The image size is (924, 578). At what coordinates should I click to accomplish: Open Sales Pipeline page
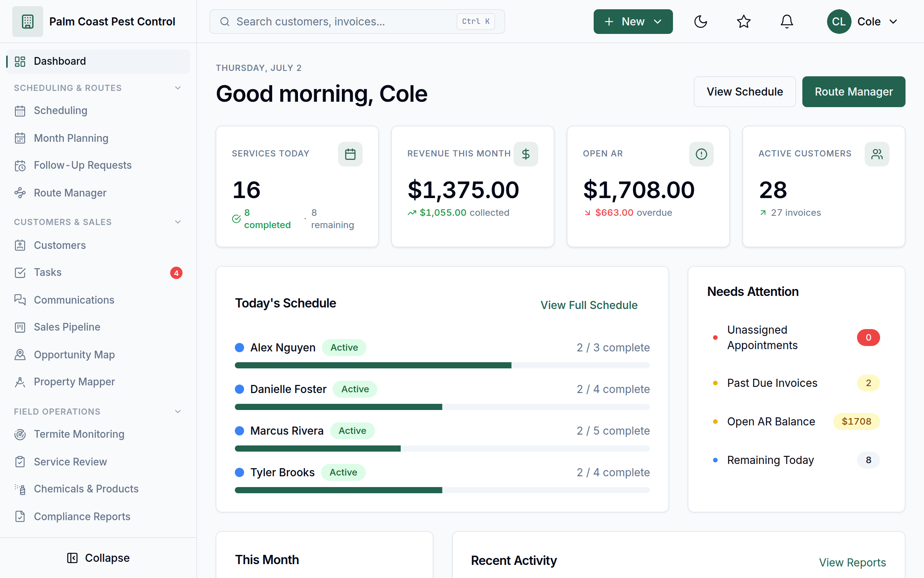point(98,327)
